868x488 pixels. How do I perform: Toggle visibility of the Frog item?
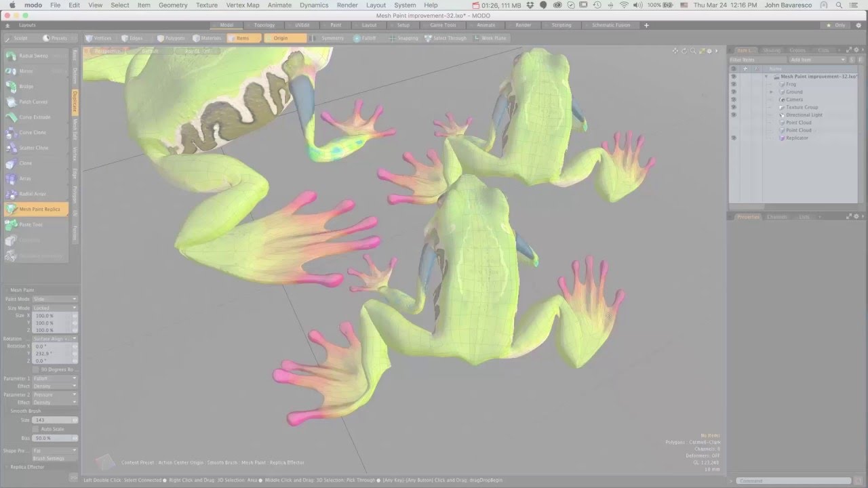pyautogui.click(x=733, y=84)
